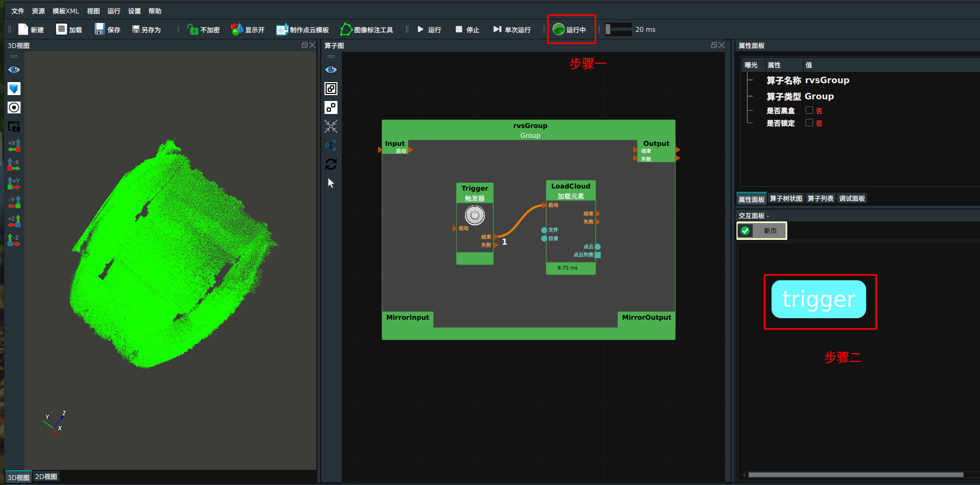
Task: Click the MirrorInput label
Action: point(408,318)
